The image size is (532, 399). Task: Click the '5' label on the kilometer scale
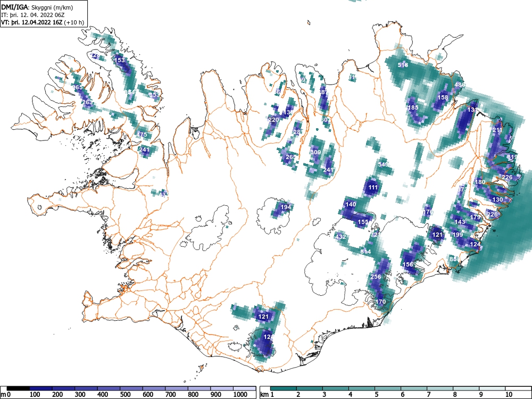click(376, 395)
